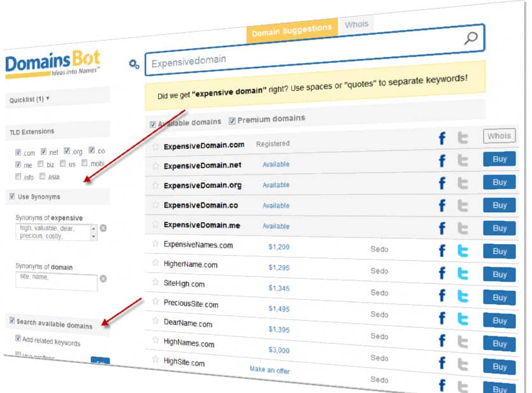Screen dimensions: 532x393
Task: Switch to Domain Suggestions tab
Action: [292, 31]
